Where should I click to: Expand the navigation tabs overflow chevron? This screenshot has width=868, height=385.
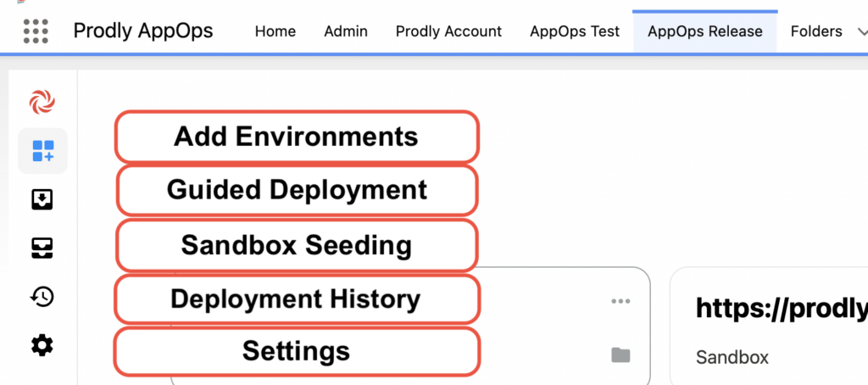pos(861,31)
